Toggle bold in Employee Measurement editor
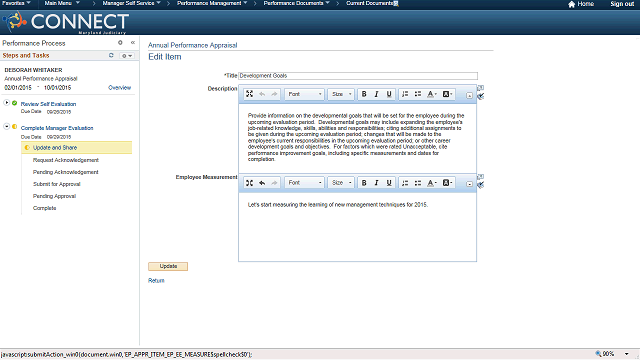 [x=364, y=182]
